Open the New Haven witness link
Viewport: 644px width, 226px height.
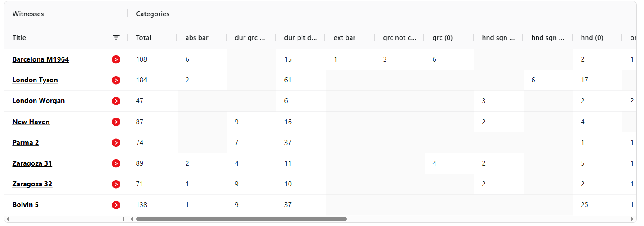point(31,122)
